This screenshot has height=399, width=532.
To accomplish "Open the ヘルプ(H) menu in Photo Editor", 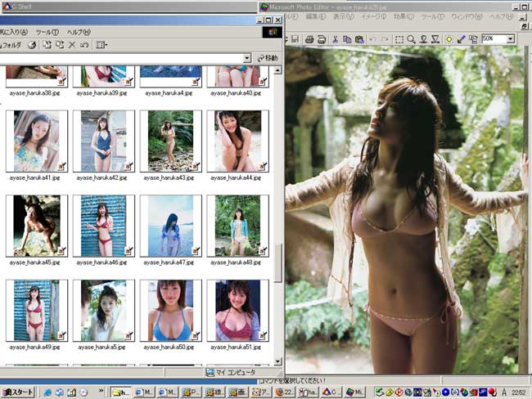I will pyautogui.click(x=501, y=16).
